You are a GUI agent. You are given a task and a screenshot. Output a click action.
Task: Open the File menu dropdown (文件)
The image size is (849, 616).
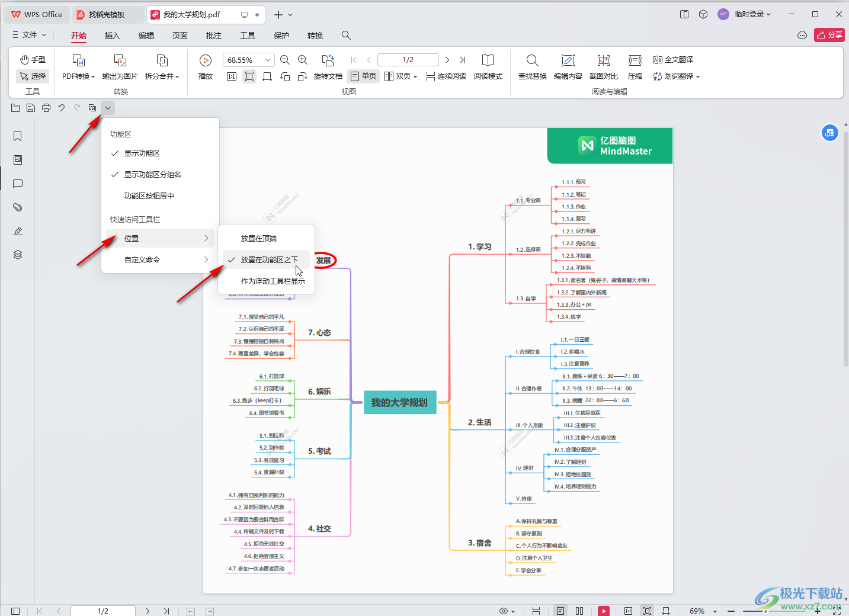29,35
